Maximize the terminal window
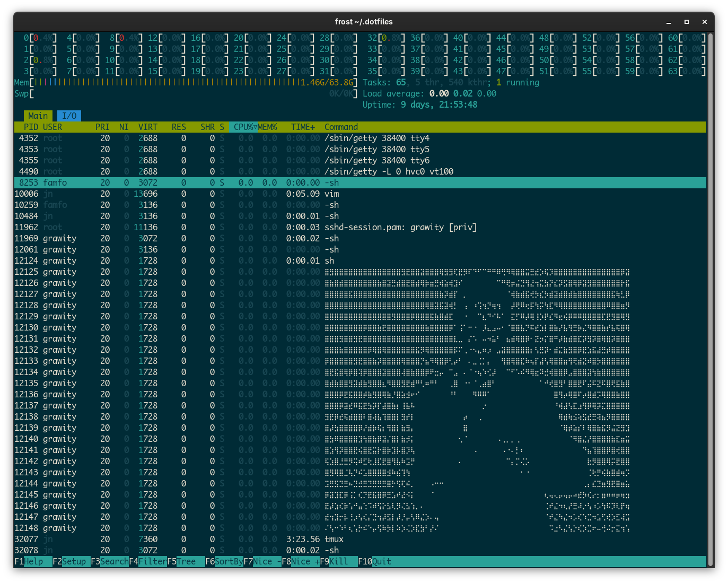This screenshot has width=728, height=583. [687, 22]
